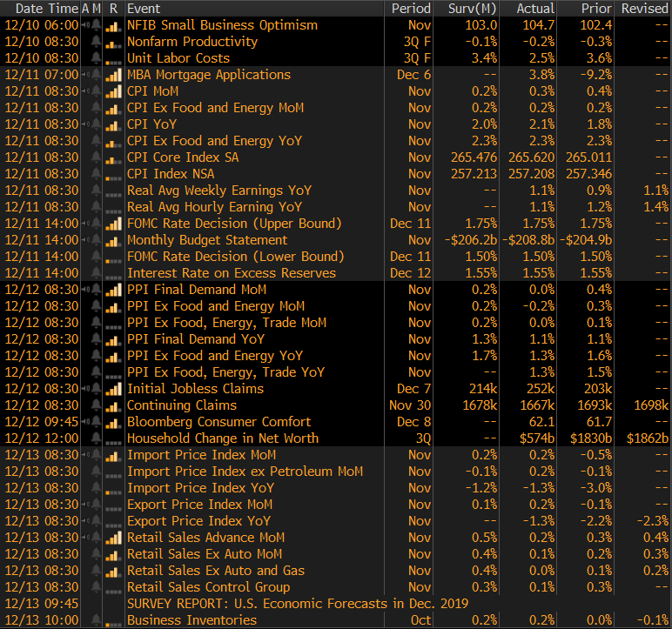Click the relevance indicator for Retail Sales Advance MoM
Viewport: 672px width, 629px height.
pos(112,538)
